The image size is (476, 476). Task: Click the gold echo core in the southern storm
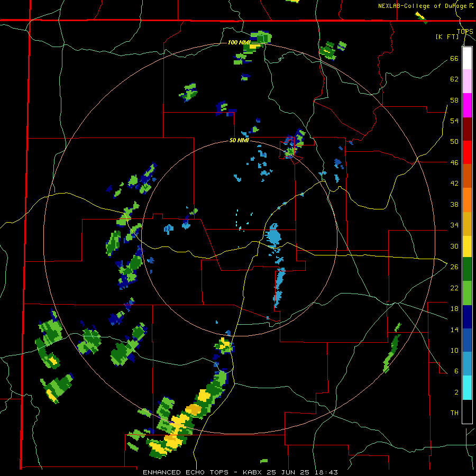click(194, 409)
